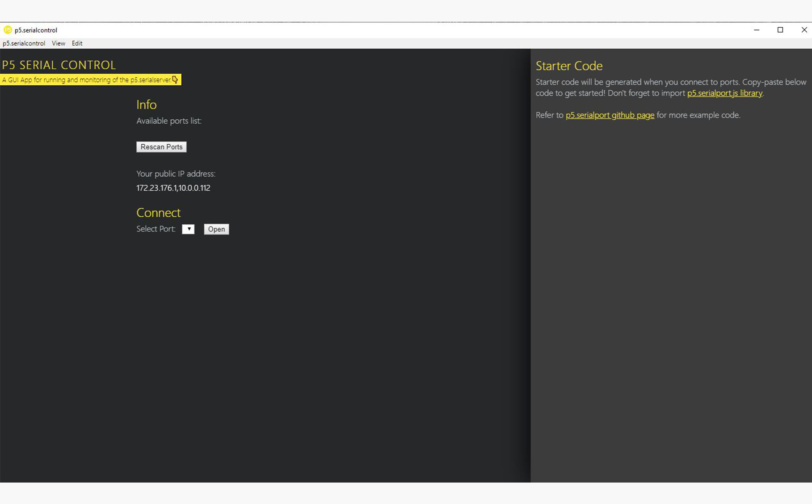Select the IP address 172.23.176.1,10.0.0.112
This screenshot has width=812, height=504.
pos(173,188)
